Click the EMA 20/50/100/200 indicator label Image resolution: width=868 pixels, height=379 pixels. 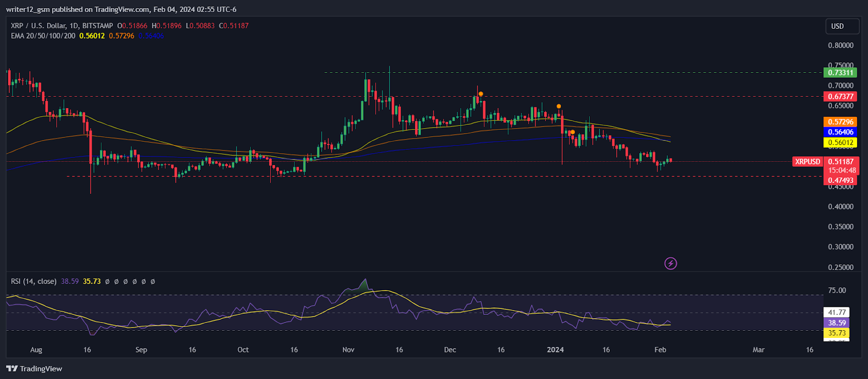(x=43, y=36)
